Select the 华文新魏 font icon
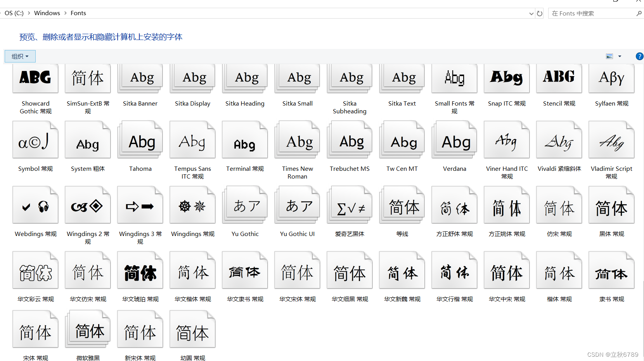644x361 pixels. click(402, 270)
